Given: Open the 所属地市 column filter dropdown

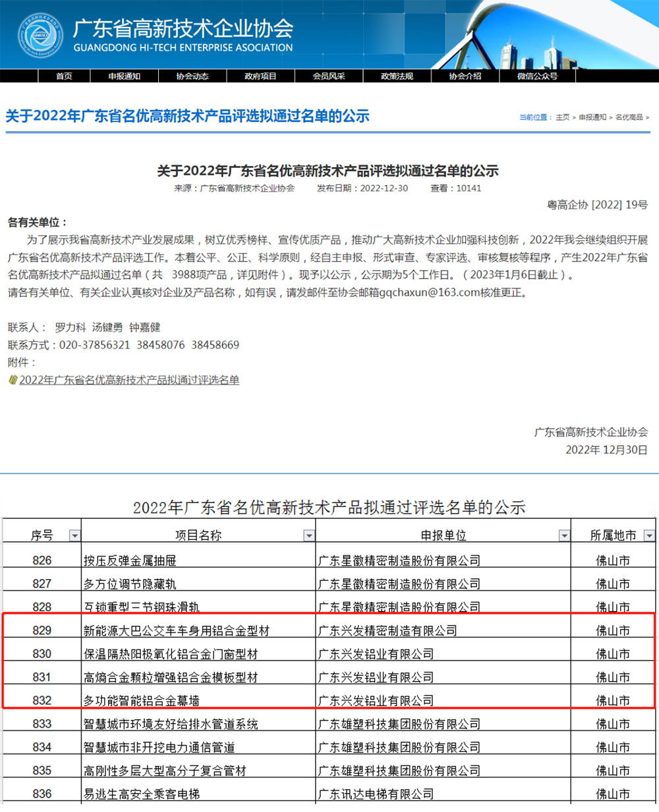Looking at the screenshot, I should [649, 536].
